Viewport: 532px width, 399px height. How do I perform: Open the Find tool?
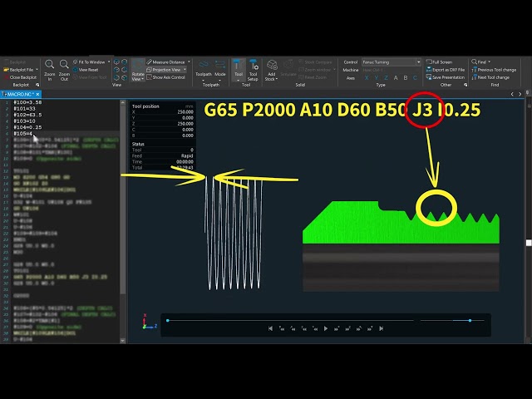(x=479, y=62)
